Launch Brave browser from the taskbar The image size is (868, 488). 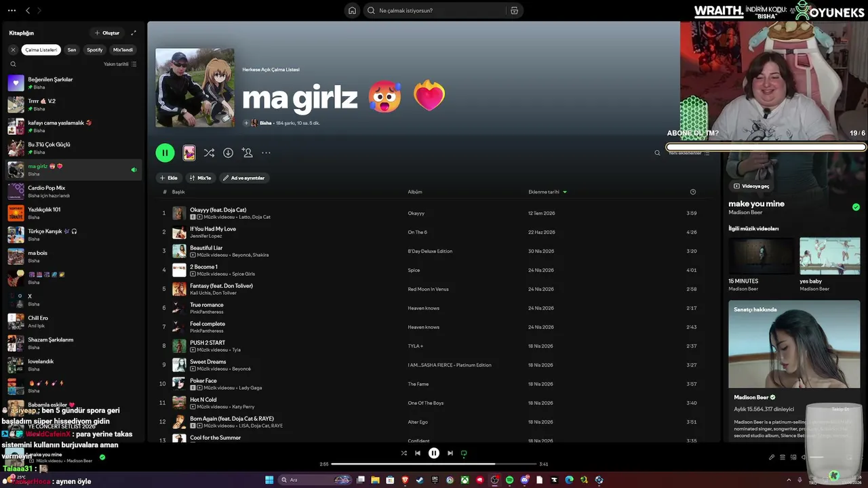(405, 480)
